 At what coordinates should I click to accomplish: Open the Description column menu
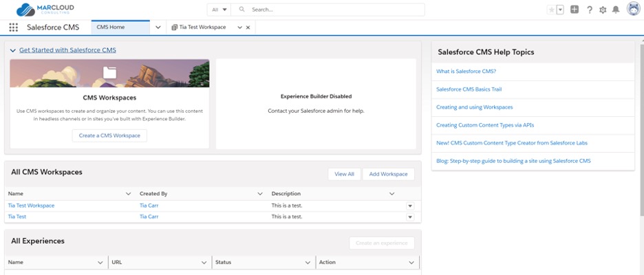tap(391, 194)
